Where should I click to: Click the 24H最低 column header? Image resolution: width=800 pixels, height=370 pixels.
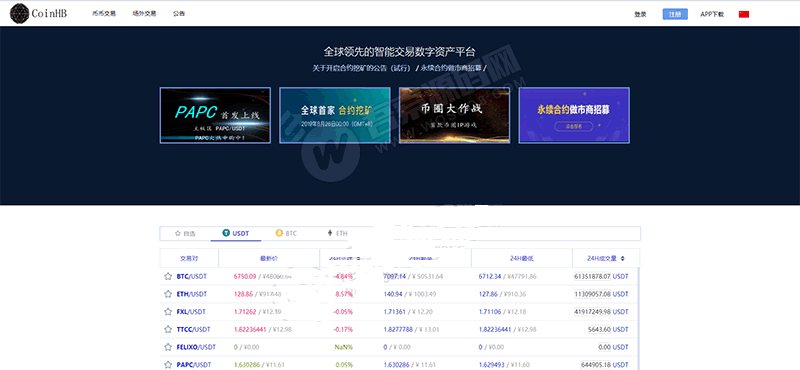click(x=521, y=258)
